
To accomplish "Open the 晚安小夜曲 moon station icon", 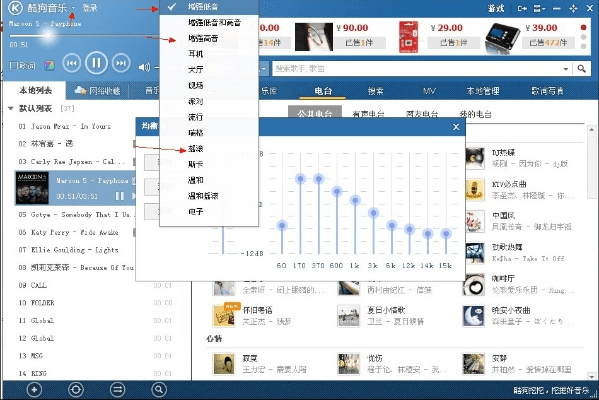I will [474, 316].
